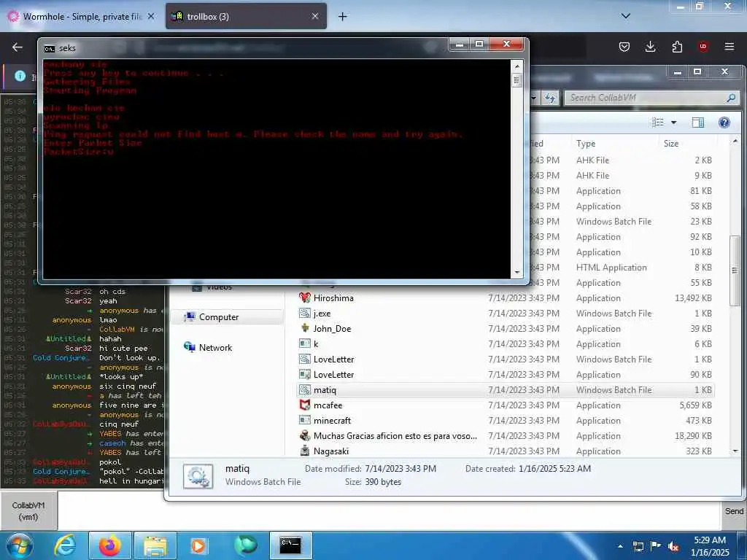
Task: Click the matiq file icon in the details pane
Action: (x=198, y=475)
